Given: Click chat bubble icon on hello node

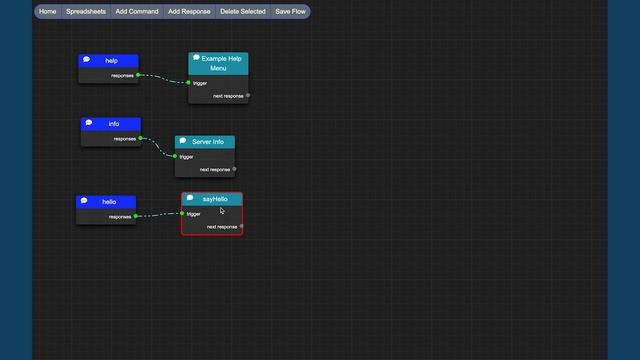Looking at the screenshot, I should [84, 201].
